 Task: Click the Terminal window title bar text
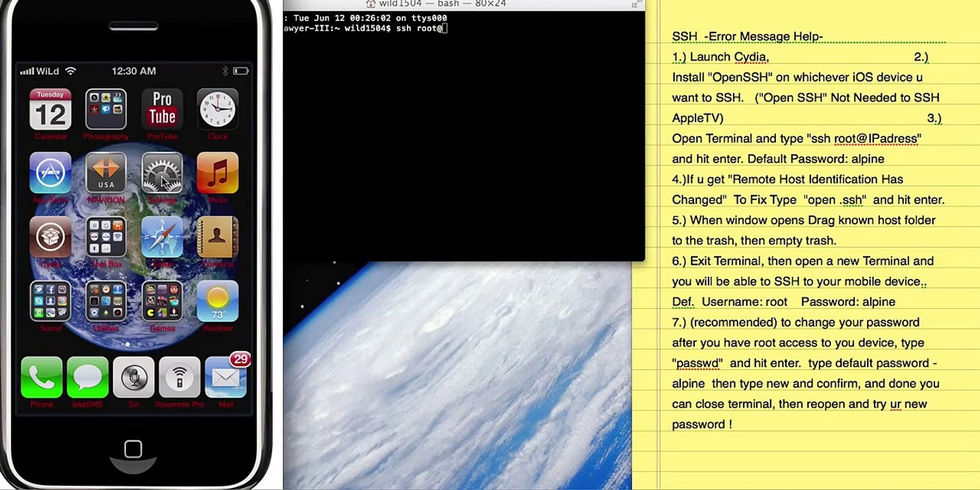coord(442,3)
